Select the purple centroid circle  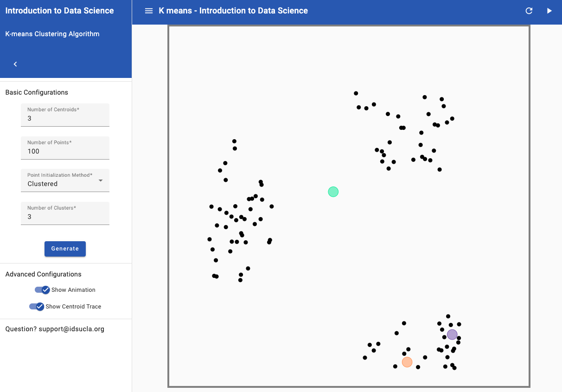452,334
